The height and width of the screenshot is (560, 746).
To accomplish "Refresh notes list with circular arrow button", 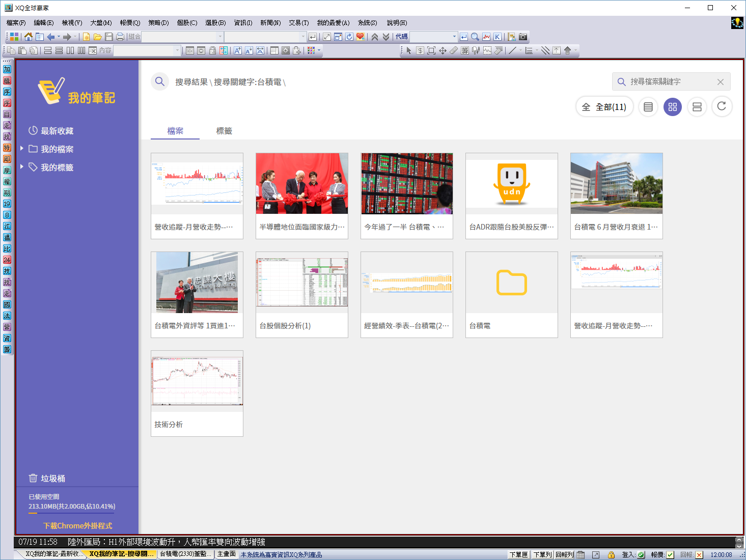I will pyautogui.click(x=722, y=106).
